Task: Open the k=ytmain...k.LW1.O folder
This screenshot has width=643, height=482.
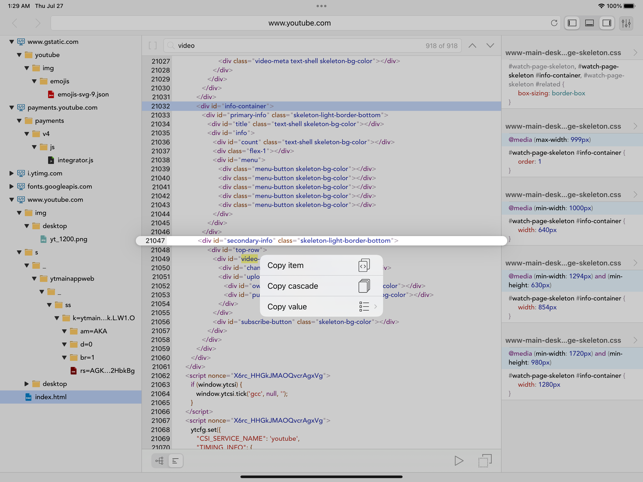Action: coord(98,318)
